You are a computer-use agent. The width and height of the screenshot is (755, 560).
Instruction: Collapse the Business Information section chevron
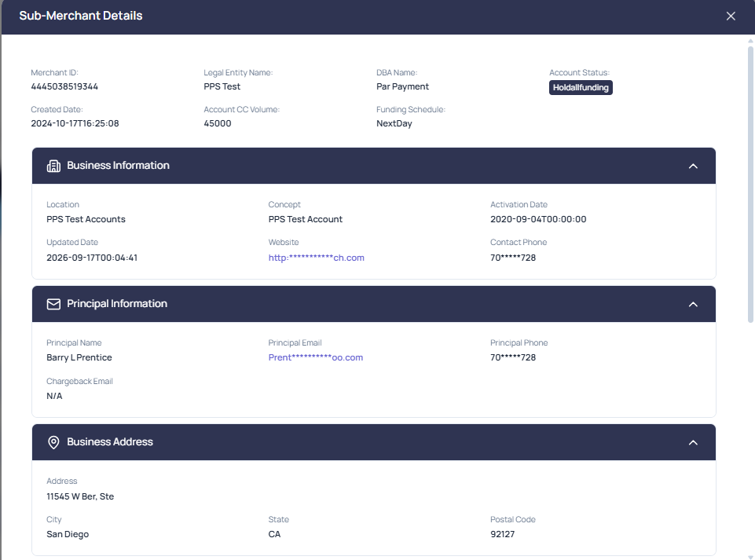click(x=693, y=167)
